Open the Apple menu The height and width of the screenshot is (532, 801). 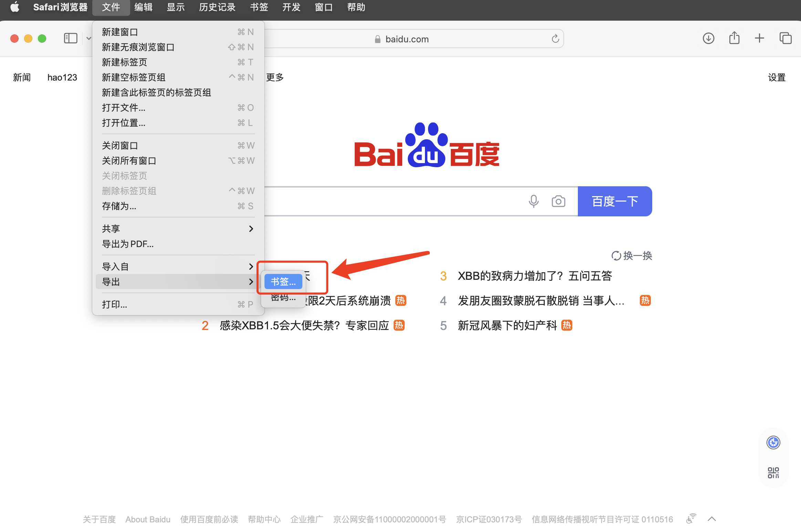tap(15, 7)
